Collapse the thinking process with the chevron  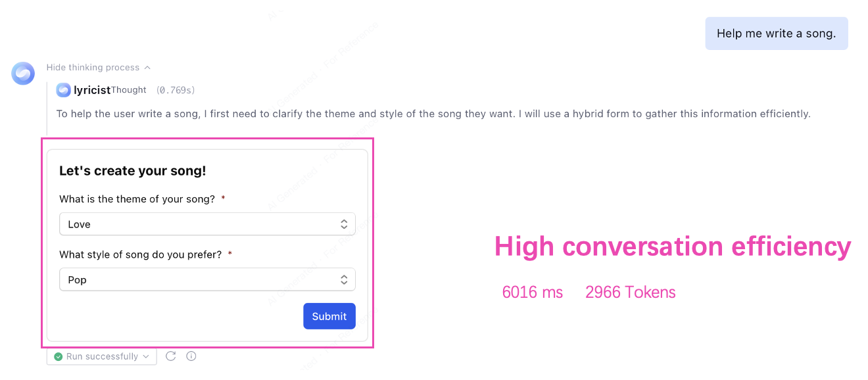(147, 68)
